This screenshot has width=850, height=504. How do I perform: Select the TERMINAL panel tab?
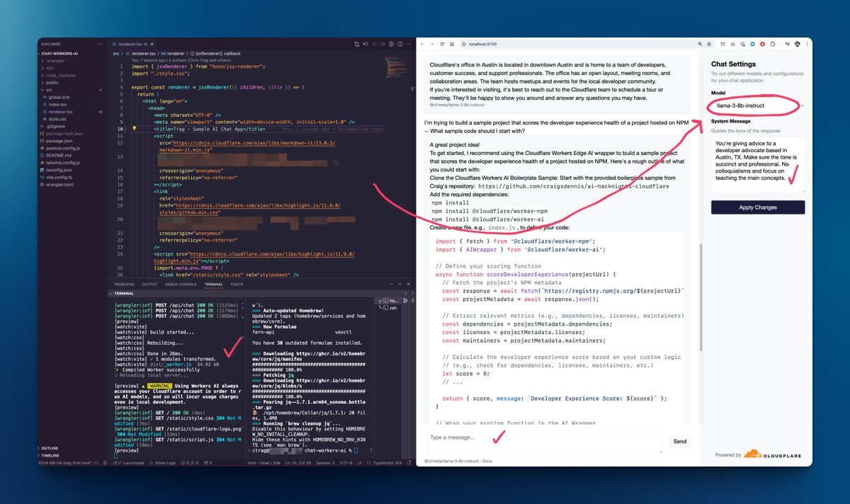click(213, 284)
